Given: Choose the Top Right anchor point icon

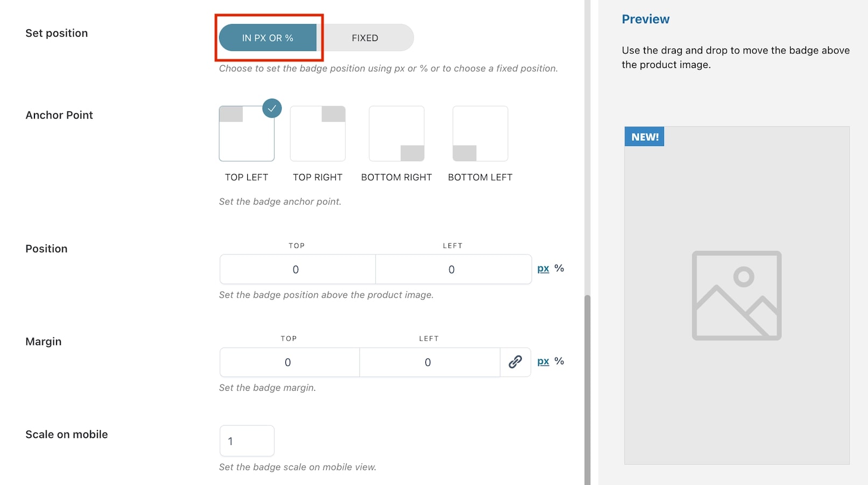Looking at the screenshot, I should pos(318,134).
